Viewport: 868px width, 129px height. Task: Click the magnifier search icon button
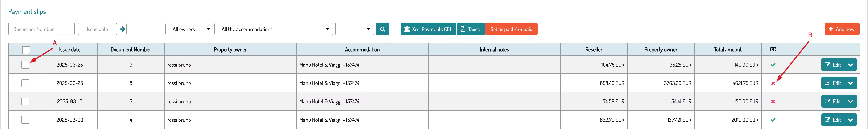point(383,29)
